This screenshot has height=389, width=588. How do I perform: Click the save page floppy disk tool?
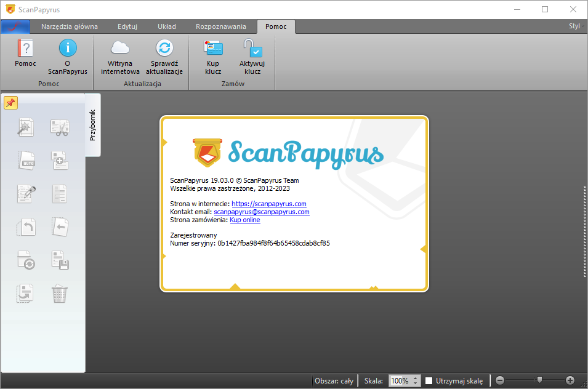[60, 260]
